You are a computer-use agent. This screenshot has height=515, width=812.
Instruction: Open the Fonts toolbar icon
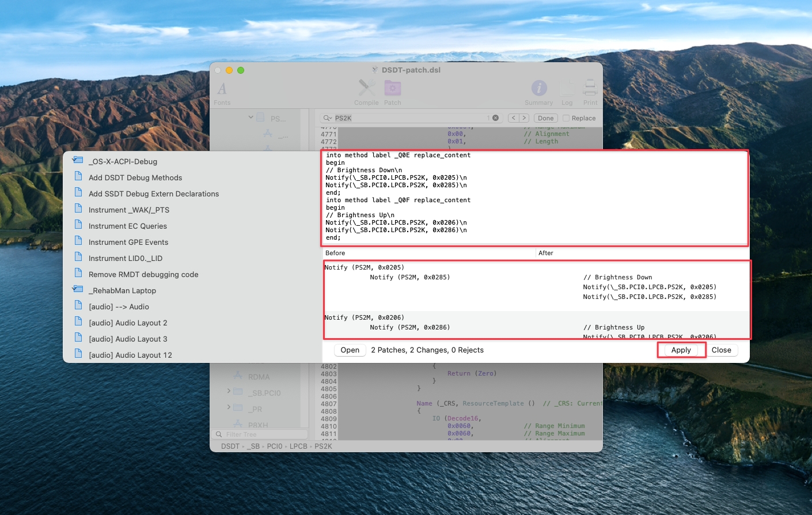point(222,89)
